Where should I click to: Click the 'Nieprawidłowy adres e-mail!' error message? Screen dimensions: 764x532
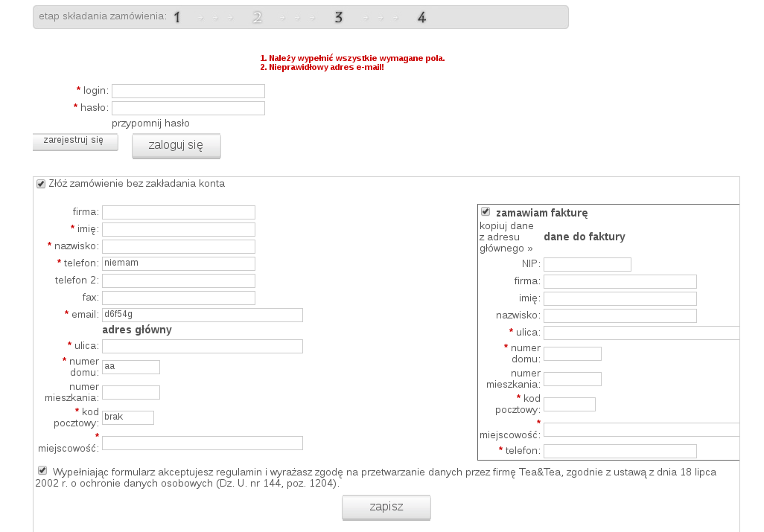click(326, 67)
